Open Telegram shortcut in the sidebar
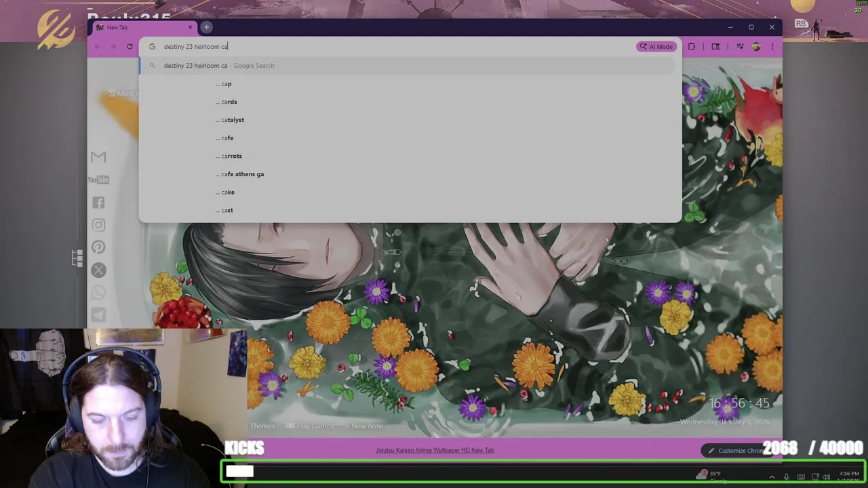 [x=98, y=315]
